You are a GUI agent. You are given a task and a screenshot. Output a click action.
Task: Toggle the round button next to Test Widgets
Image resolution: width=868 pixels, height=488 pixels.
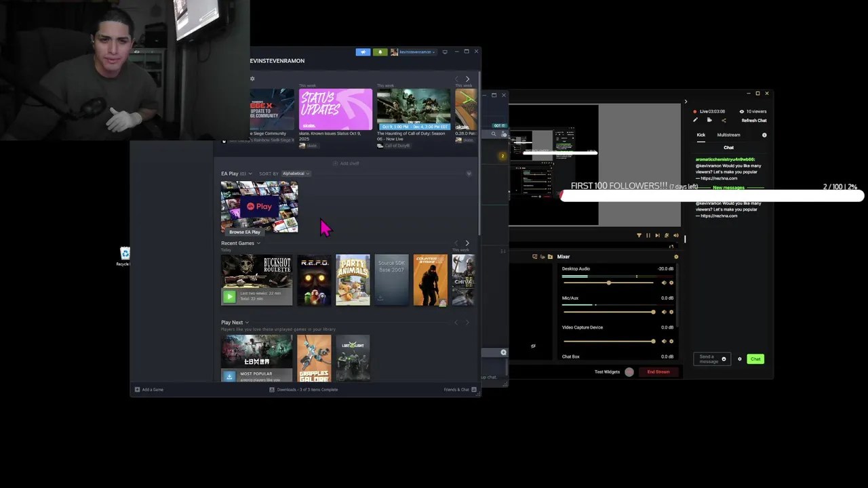tap(629, 372)
